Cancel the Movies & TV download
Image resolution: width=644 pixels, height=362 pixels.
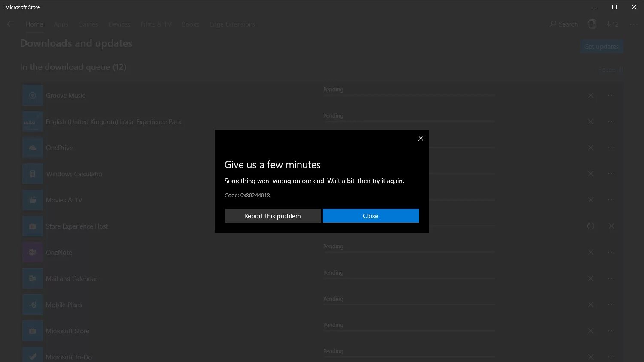(x=591, y=200)
